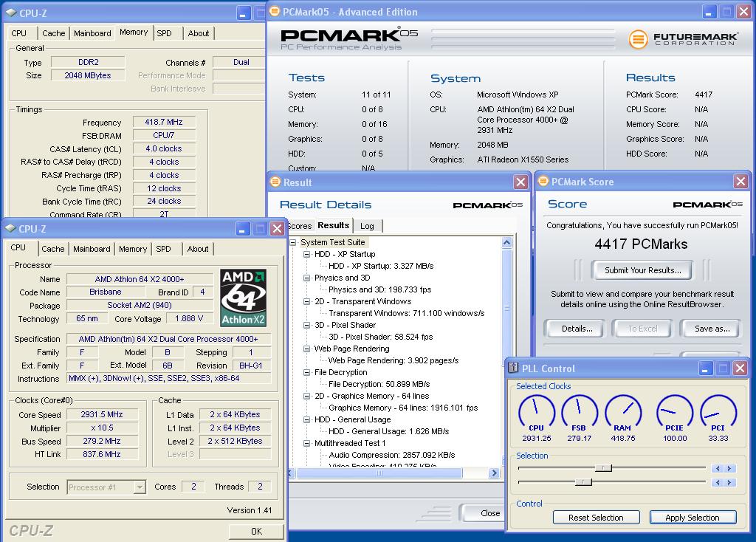756x542 pixels.
Task: Click the upper PLL selection slider thumb
Action: (x=603, y=467)
